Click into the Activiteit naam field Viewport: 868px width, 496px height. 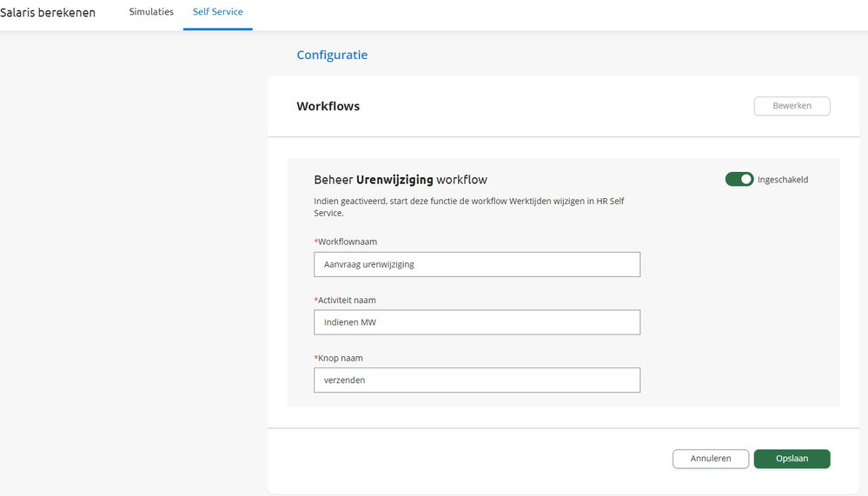point(476,322)
